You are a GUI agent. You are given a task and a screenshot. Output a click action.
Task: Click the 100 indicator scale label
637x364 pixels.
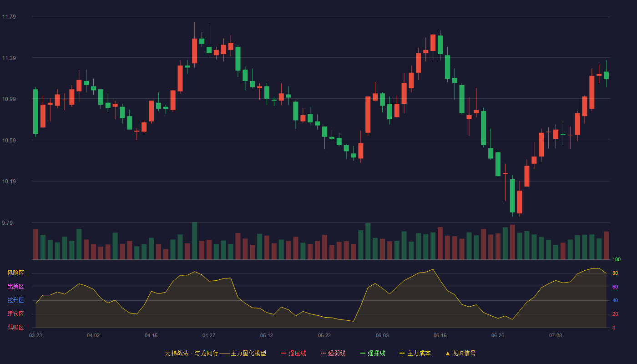pyautogui.click(x=617, y=260)
